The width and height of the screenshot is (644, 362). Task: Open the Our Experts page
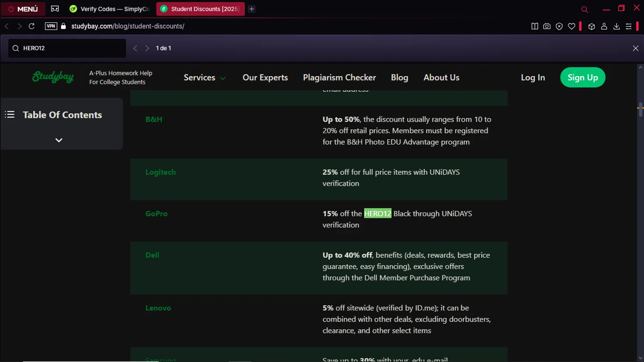pyautogui.click(x=265, y=78)
